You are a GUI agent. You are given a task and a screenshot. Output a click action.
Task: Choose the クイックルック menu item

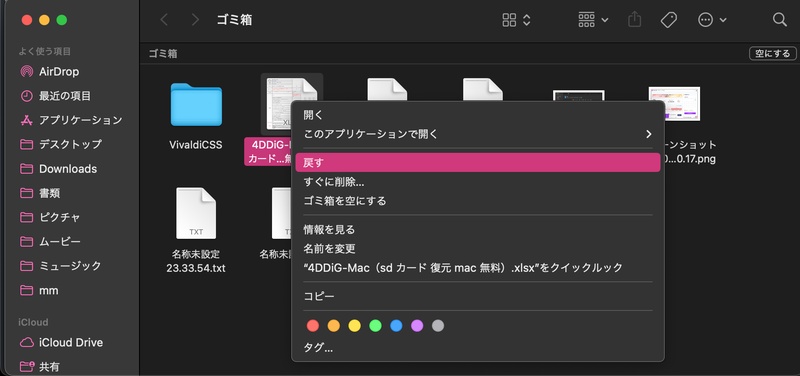[478, 267]
